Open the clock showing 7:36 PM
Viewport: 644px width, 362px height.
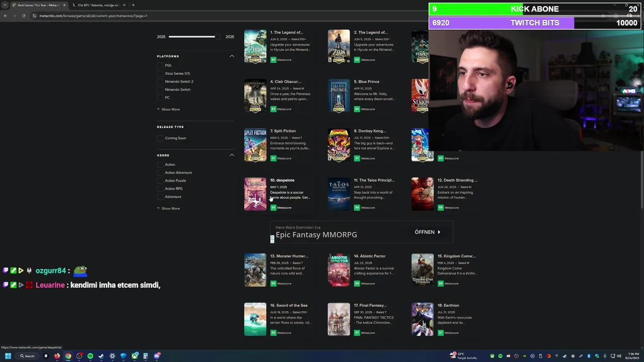(633, 356)
